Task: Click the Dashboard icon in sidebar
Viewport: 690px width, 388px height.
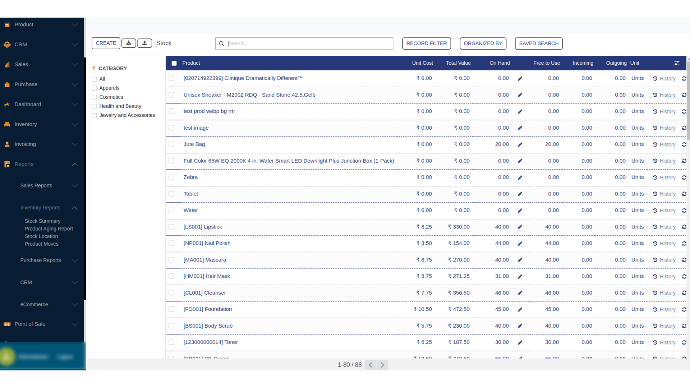Action: [7, 105]
